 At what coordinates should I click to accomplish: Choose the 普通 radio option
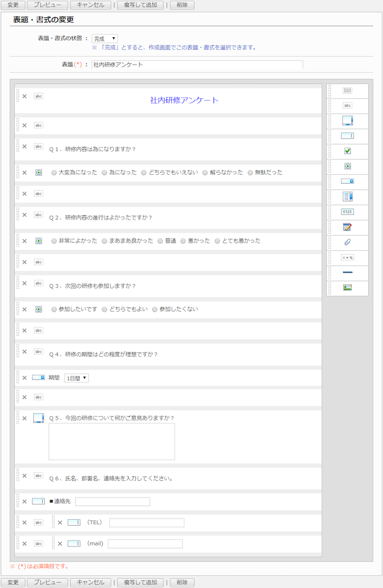(160, 241)
